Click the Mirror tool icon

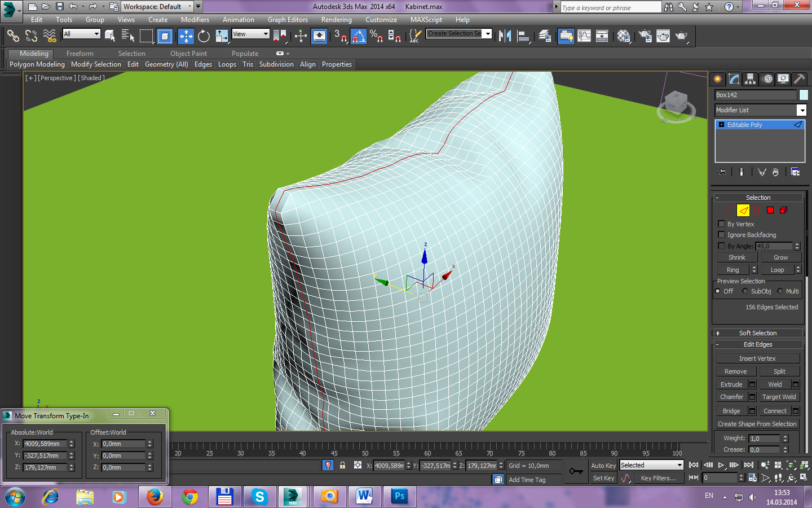click(x=505, y=36)
